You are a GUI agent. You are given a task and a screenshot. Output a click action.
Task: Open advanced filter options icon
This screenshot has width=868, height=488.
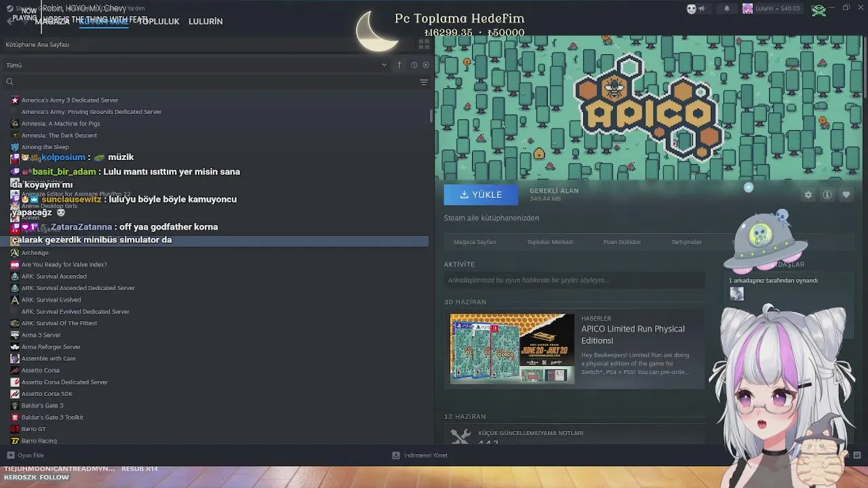(424, 82)
